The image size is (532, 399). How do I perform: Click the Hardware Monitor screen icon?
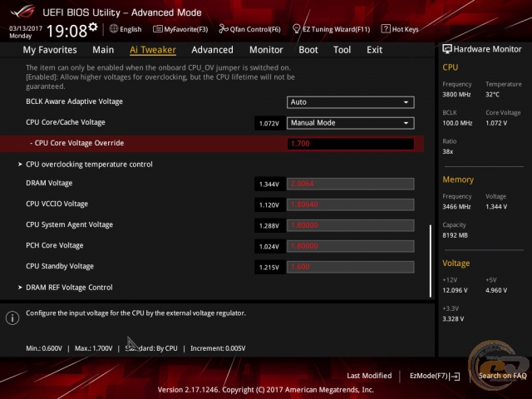click(x=447, y=49)
